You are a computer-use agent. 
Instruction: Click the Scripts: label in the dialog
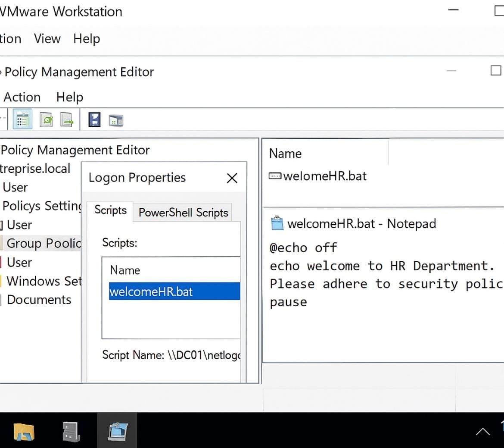[x=120, y=243]
